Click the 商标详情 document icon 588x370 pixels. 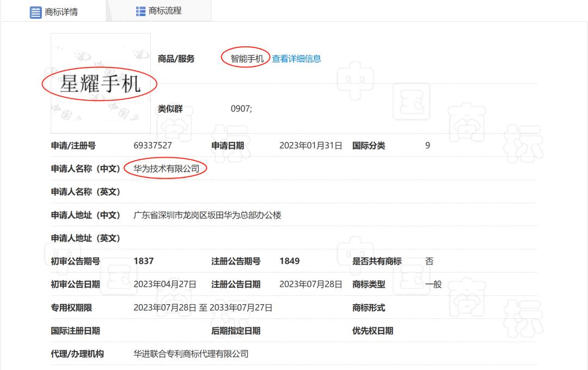(x=35, y=13)
